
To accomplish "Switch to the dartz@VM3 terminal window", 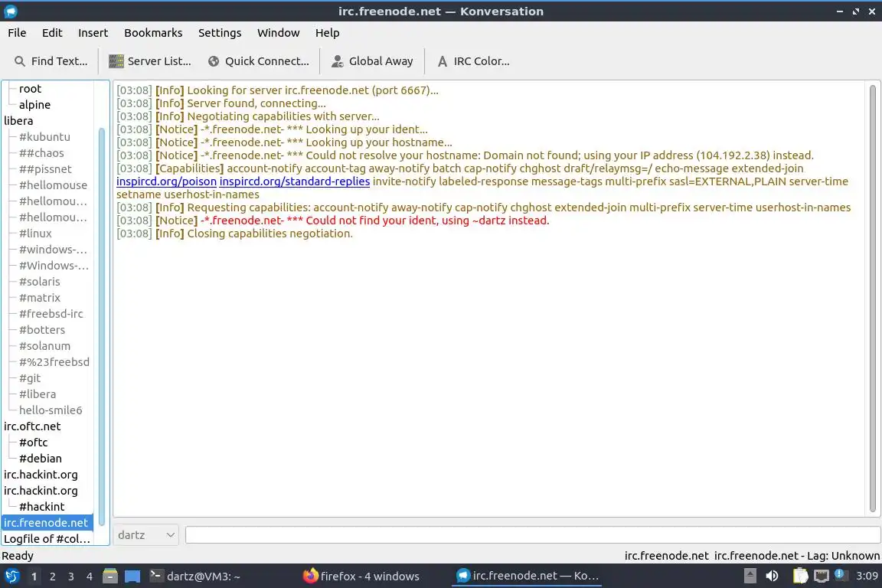I will point(195,577).
